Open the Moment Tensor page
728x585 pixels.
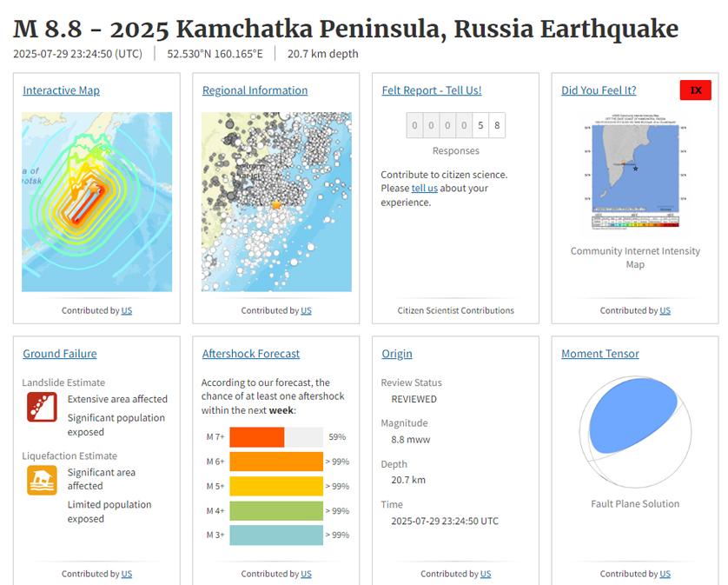[599, 354]
